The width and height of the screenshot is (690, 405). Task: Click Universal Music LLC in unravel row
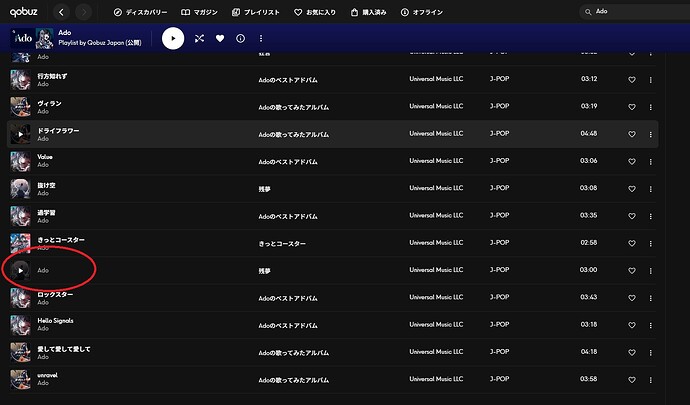point(436,379)
